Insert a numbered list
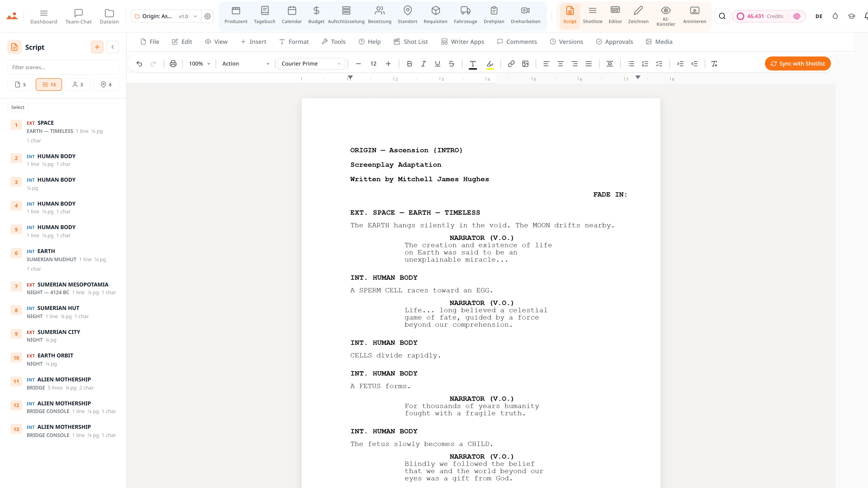The width and height of the screenshot is (868, 488). click(x=645, y=64)
